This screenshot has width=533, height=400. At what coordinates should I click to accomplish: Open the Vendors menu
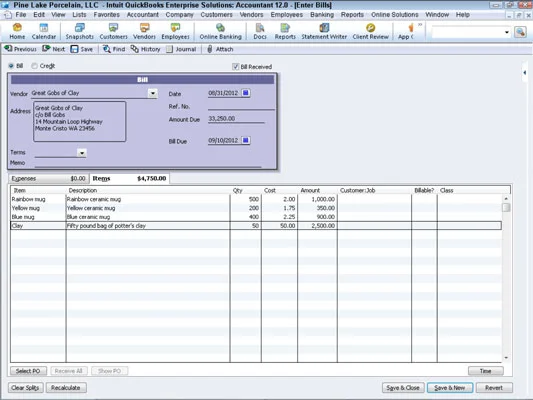[x=251, y=15]
